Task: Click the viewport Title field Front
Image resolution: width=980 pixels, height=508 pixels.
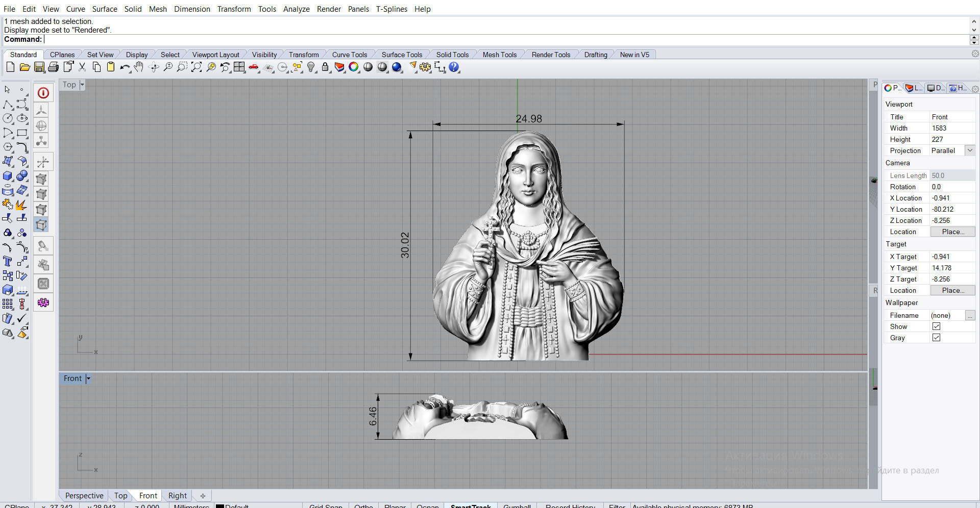Action: (952, 117)
